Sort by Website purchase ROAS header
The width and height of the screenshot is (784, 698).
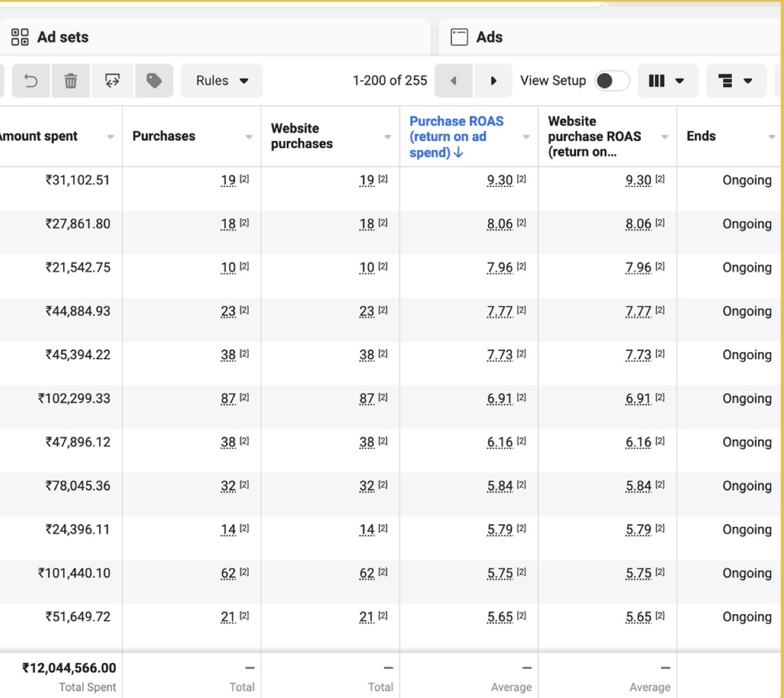click(x=595, y=136)
